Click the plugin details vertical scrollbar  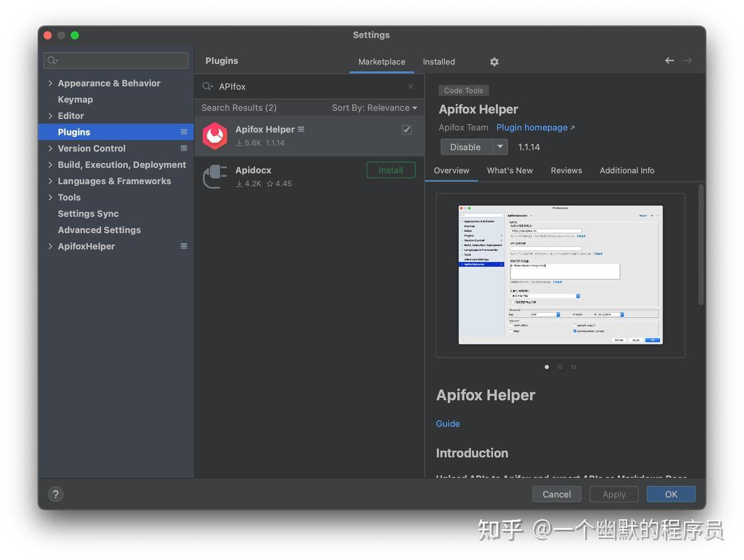click(701, 244)
